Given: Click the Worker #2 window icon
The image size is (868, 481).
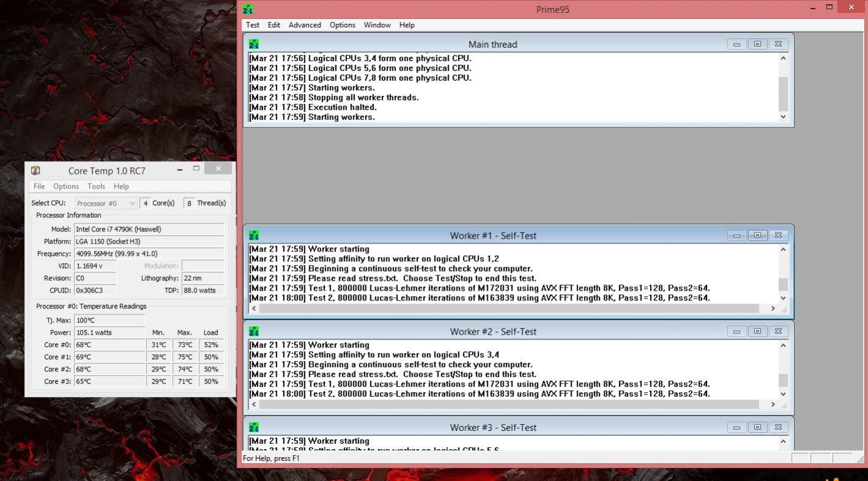Looking at the screenshot, I should click(254, 332).
